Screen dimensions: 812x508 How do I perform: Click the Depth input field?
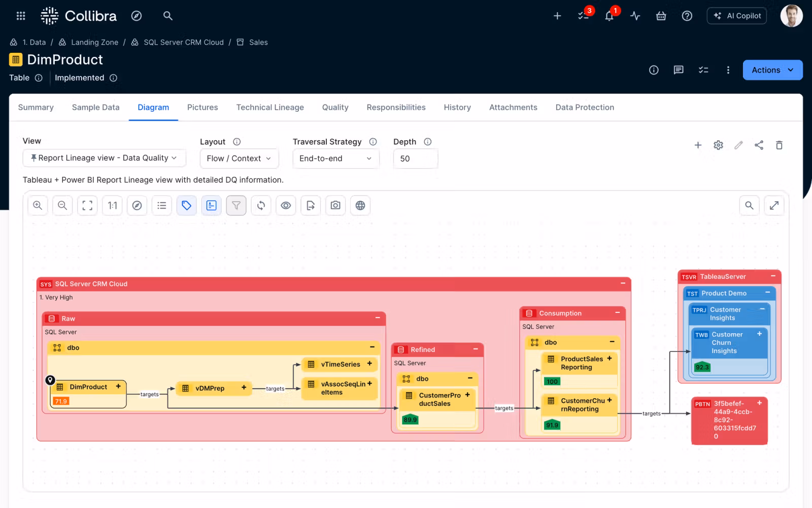pos(415,158)
